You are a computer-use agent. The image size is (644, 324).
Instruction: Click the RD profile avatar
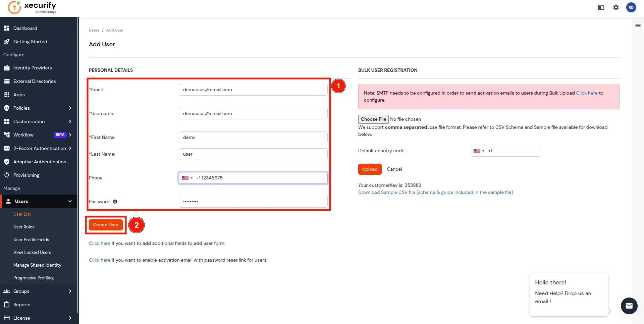pos(632,7)
